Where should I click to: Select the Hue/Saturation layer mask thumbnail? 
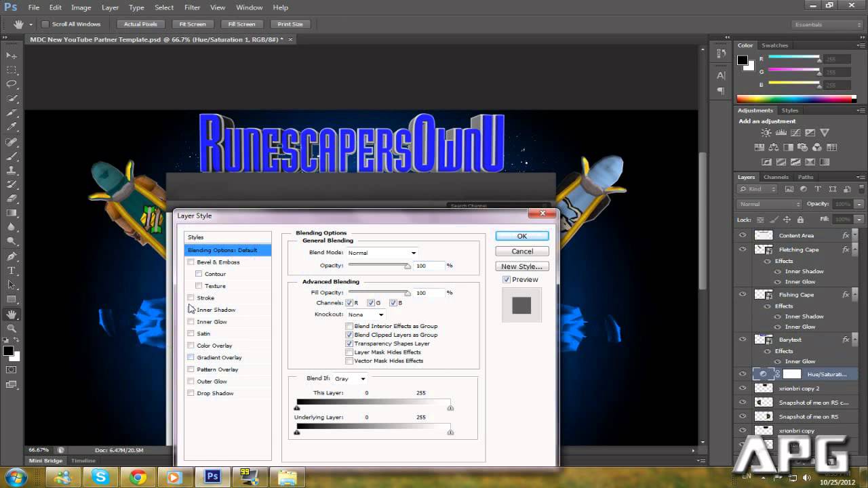792,374
